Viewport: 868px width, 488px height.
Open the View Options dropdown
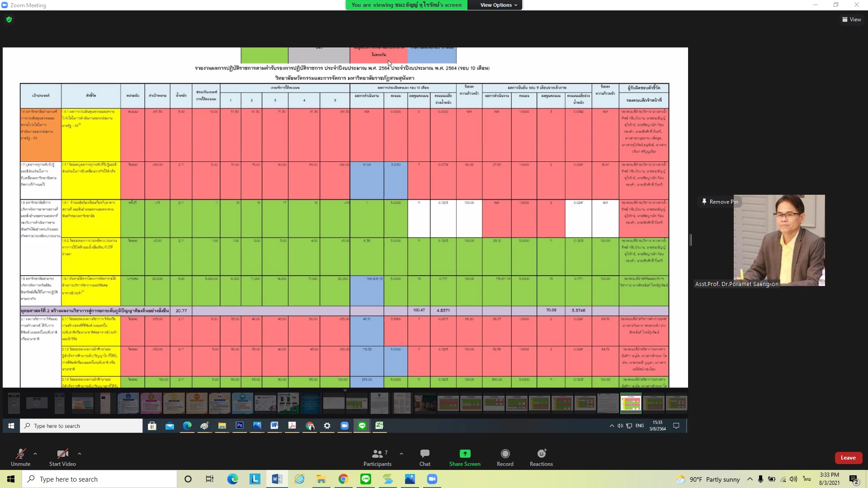(x=498, y=5)
